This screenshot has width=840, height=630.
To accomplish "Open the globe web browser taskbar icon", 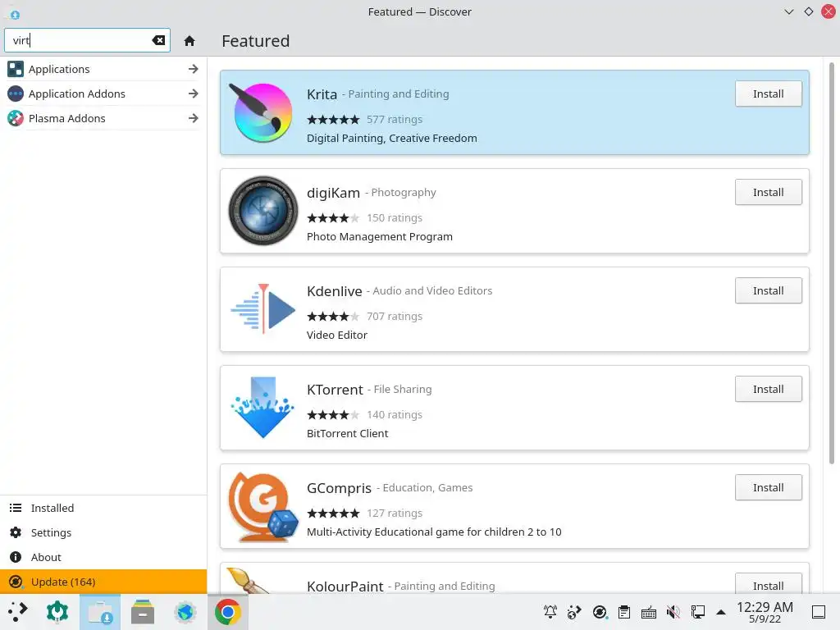I will coord(185,612).
